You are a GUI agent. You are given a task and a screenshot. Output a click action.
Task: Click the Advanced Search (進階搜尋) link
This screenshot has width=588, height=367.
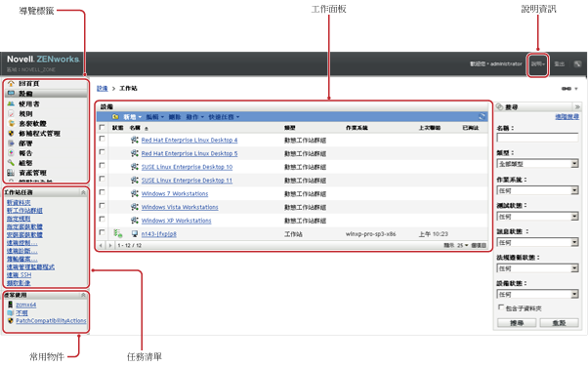pos(567,117)
